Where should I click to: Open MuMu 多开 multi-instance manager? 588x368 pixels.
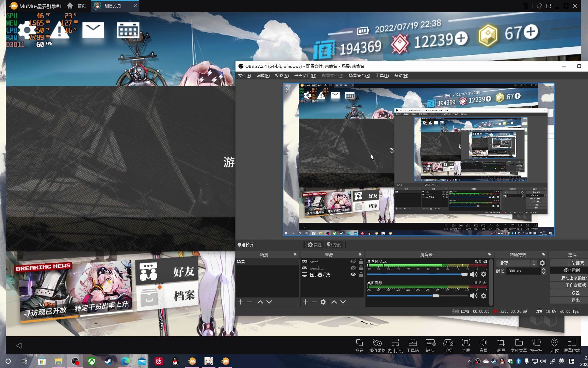click(x=359, y=345)
